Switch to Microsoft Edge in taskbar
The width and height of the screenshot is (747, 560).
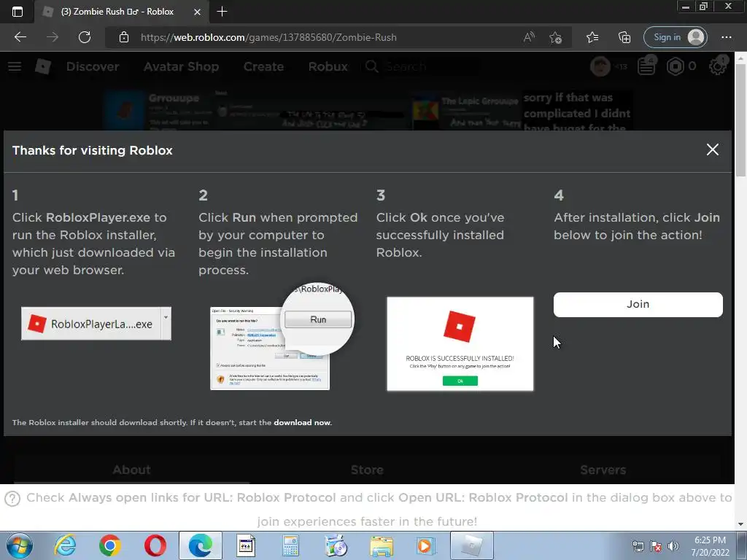click(x=201, y=545)
